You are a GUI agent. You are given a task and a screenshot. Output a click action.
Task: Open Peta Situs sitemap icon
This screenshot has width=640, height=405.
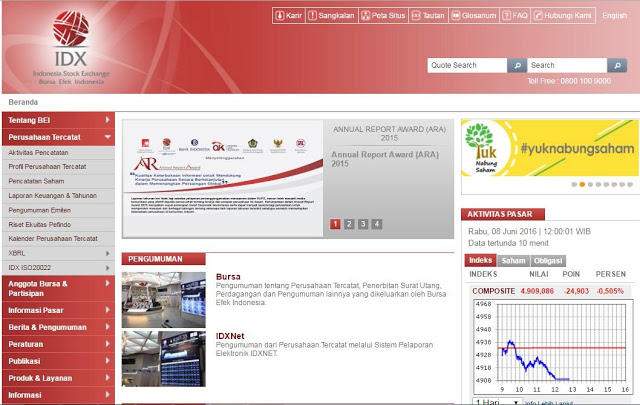365,16
